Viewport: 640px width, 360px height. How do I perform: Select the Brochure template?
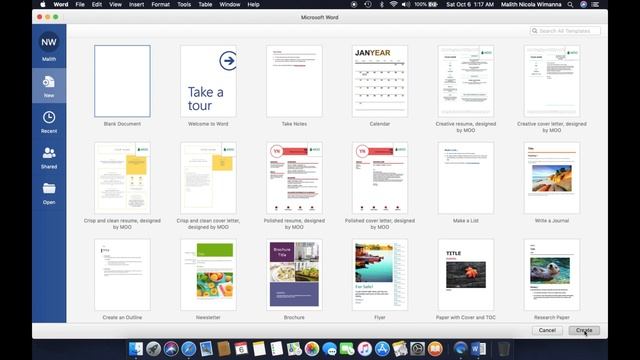[x=294, y=275]
